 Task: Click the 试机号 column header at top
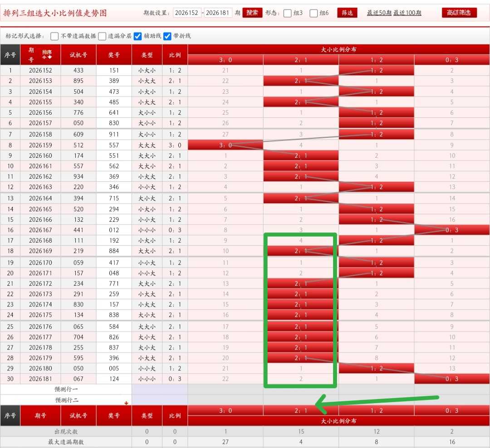(x=78, y=55)
